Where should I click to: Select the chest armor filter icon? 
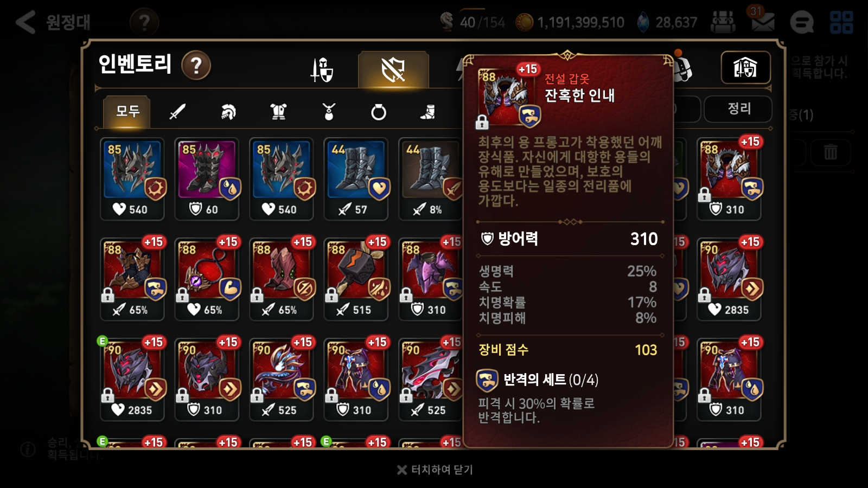(278, 112)
